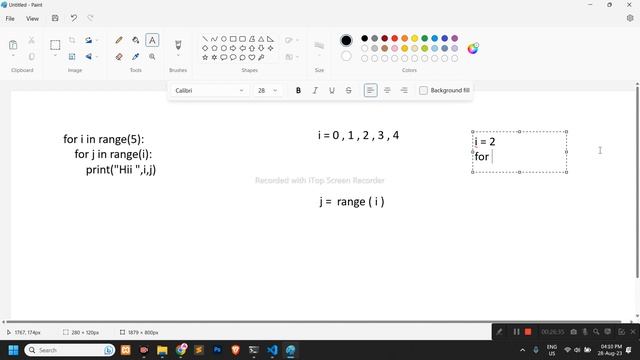Image resolution: width=640 pixels, height=360 pixels.
Task: Click the Windows taskbar Search box
Action: [69, 350]
